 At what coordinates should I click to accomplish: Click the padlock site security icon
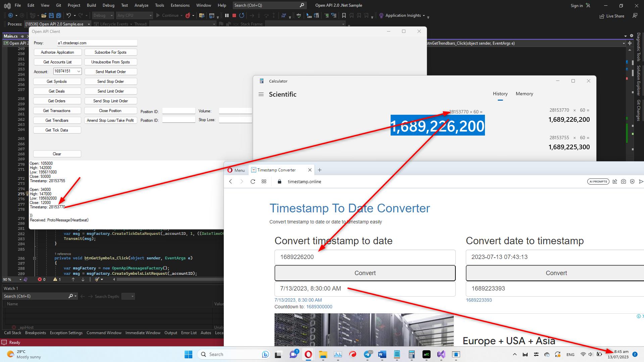279,182
